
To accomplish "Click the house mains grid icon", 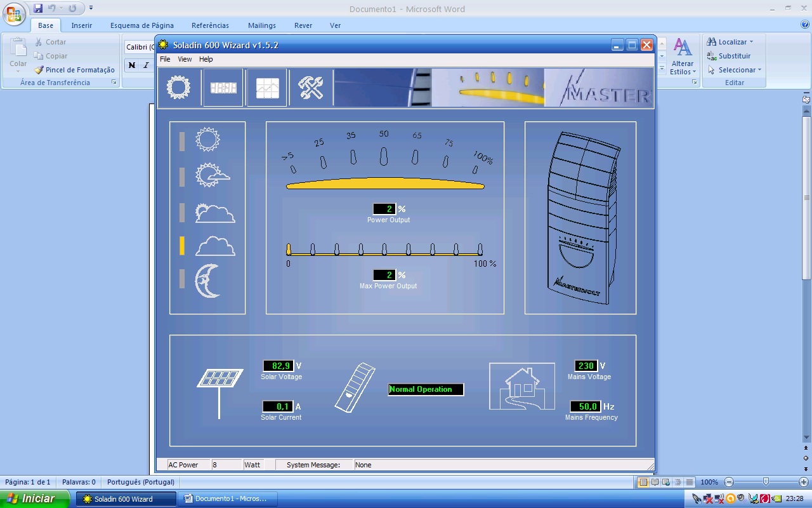I will (x=521, y=386).
